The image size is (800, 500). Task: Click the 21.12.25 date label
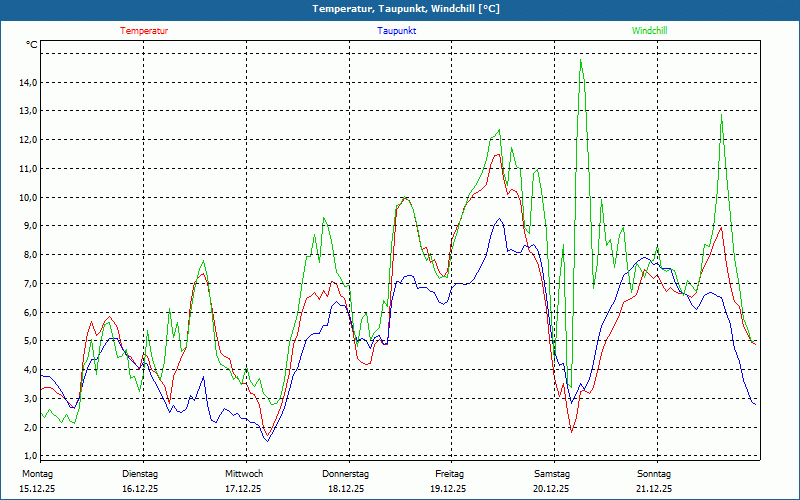pyautogui.click(x=655, y=489)
